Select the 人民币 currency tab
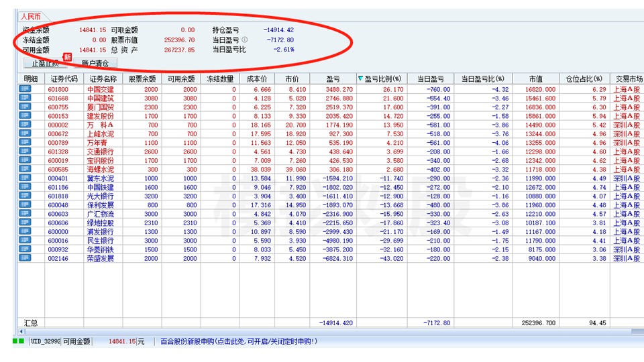The image size is (644, 362). point(31,17)
